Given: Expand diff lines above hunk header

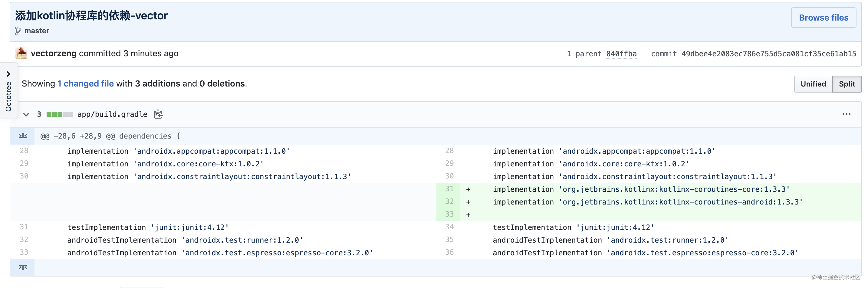Looking at the screenshot, I should coord(23,136).
